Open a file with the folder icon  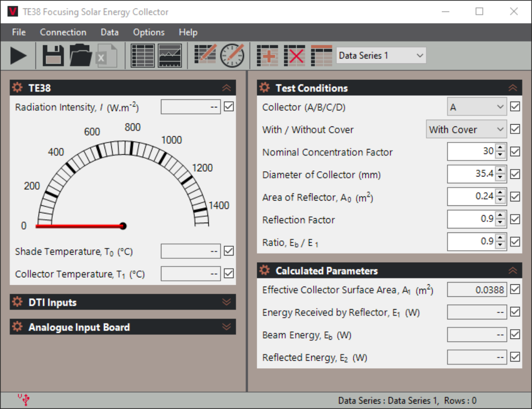click(80, 56)
